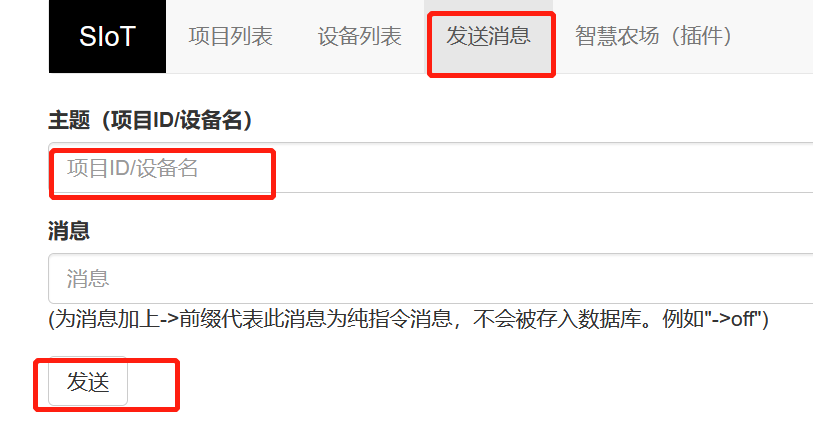The width and height of the screenshot is (813, 428).
Task: Click the SIoT brand logo
Action: (x=107, y=36)
